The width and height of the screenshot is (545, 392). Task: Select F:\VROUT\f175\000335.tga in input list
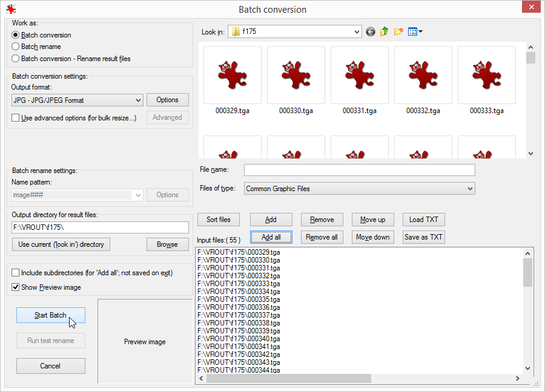pos(238,299)
